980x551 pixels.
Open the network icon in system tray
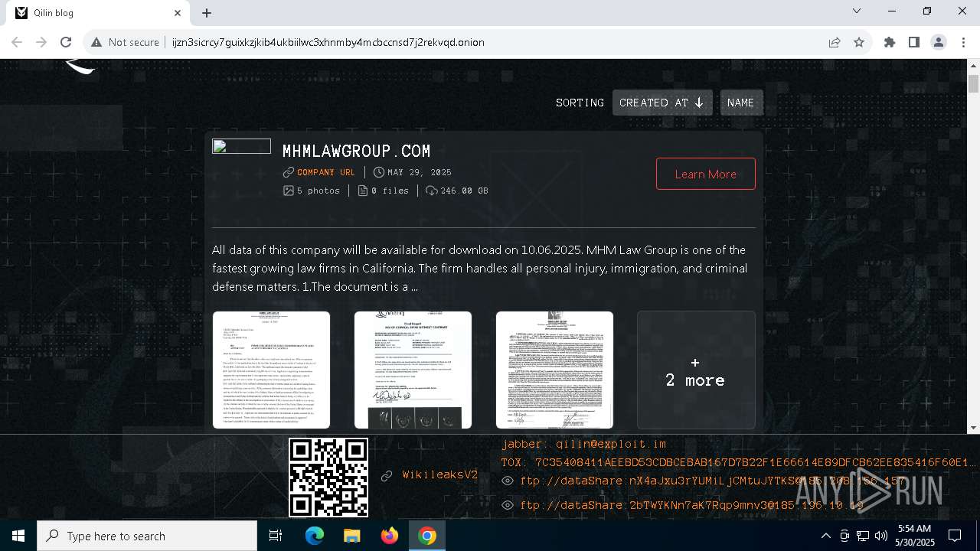(862, 536)
